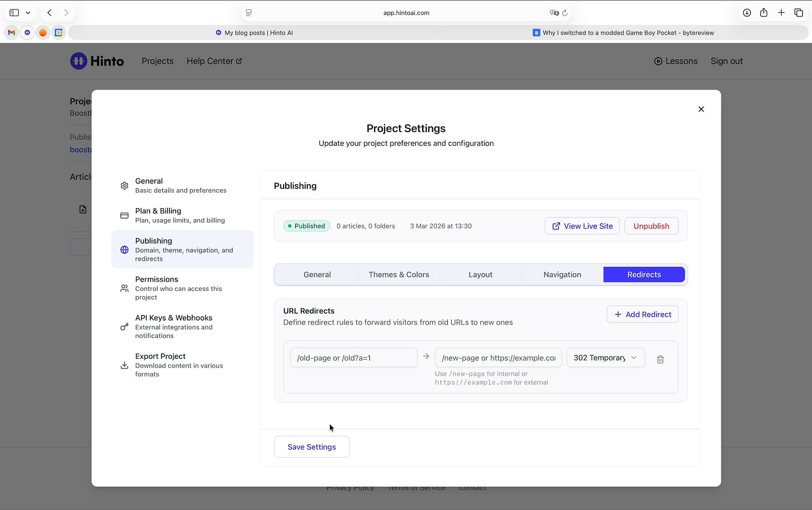This screenshot has height=510, width=812.
Task: Focus the old-page source URL field
Action: pos(354,357)
